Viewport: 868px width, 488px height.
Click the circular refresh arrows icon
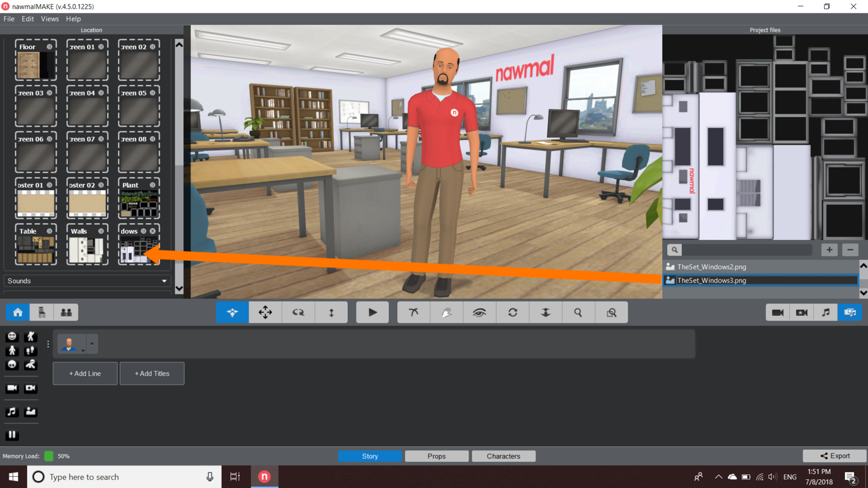coord(513,312)
